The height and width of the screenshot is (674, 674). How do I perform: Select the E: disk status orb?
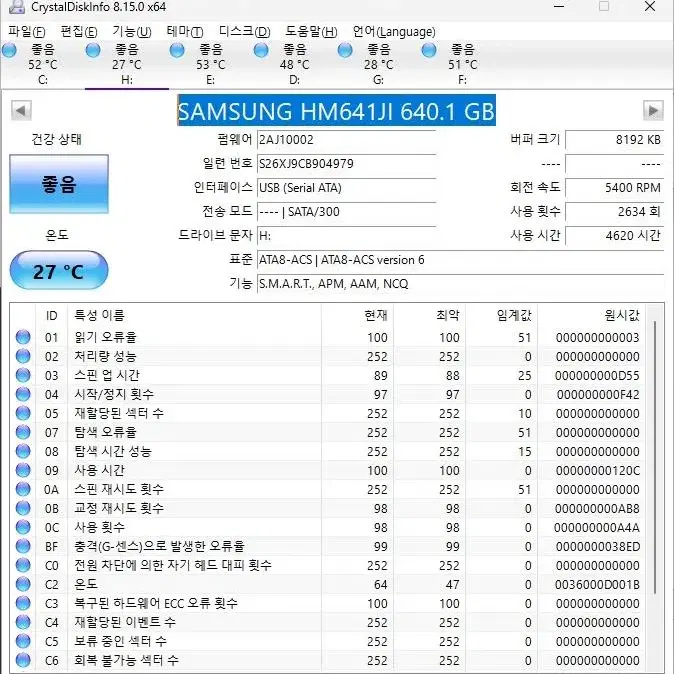click(x=177, y=50)
